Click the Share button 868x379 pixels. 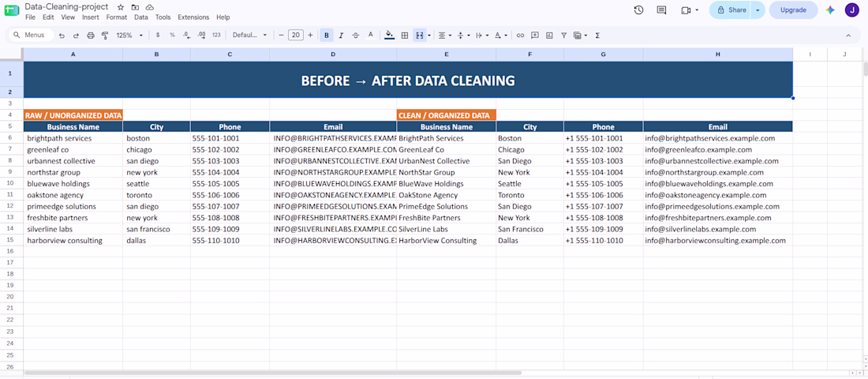click(x=730, y=10)
